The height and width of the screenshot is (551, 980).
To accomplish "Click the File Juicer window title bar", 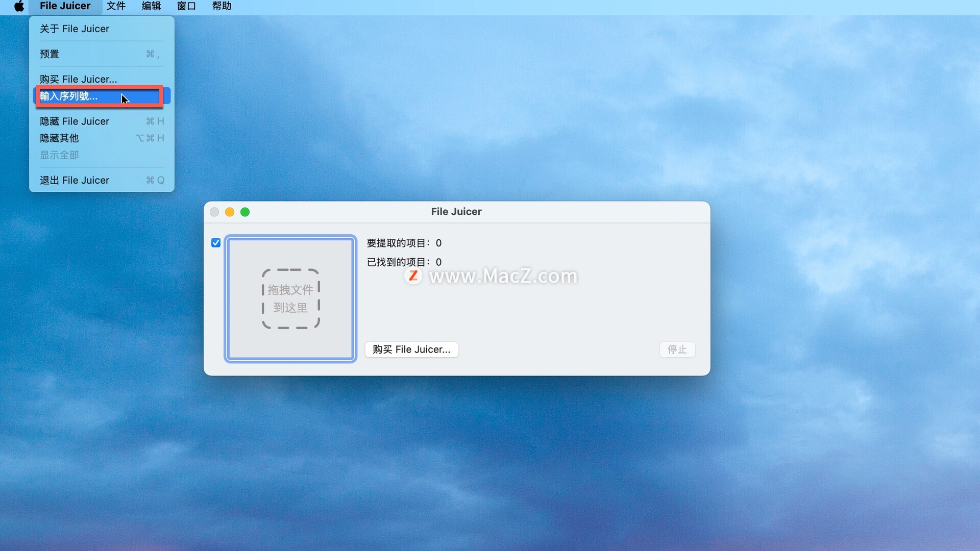I will 456,212.
